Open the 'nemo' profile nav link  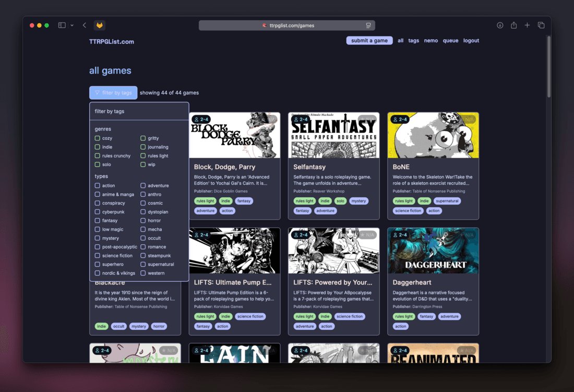pyautogui.click(x=431, y=41)
